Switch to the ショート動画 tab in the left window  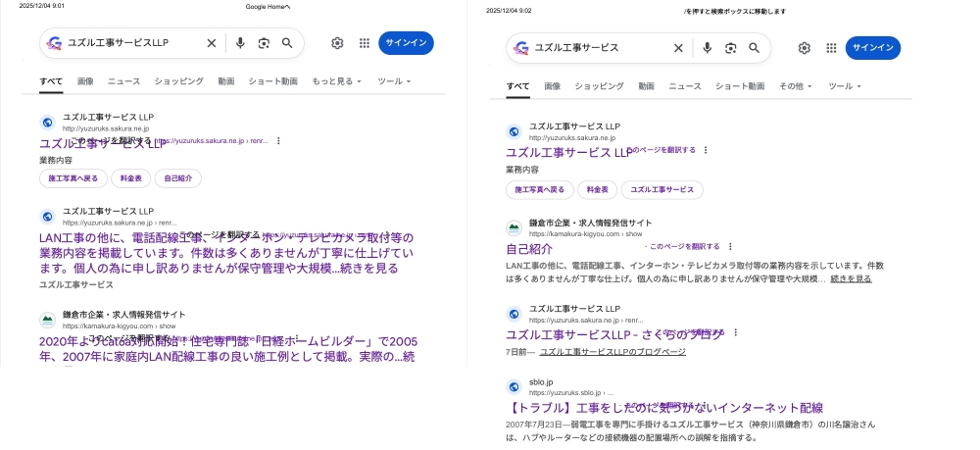pyautogui.click(x=272, y=81)
